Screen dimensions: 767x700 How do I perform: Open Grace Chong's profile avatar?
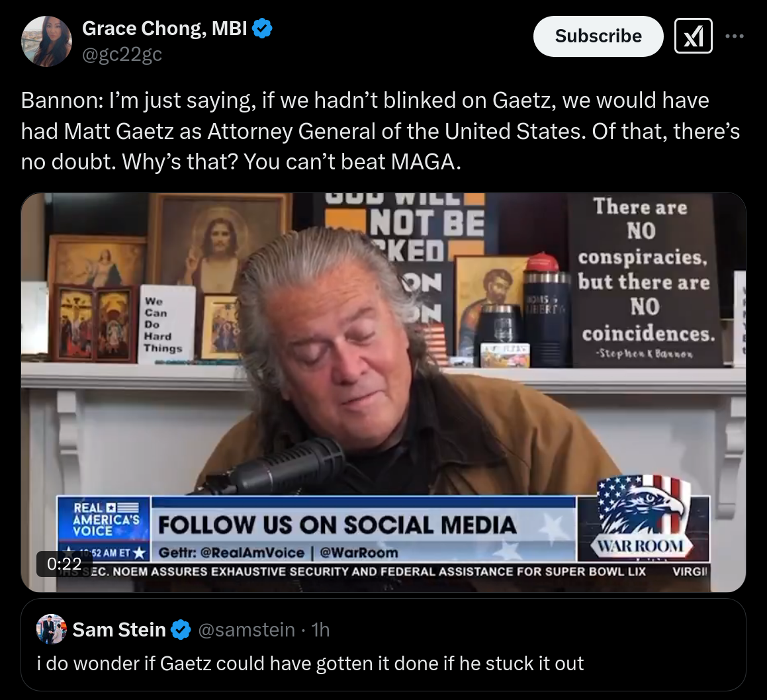tap(46, 41)
